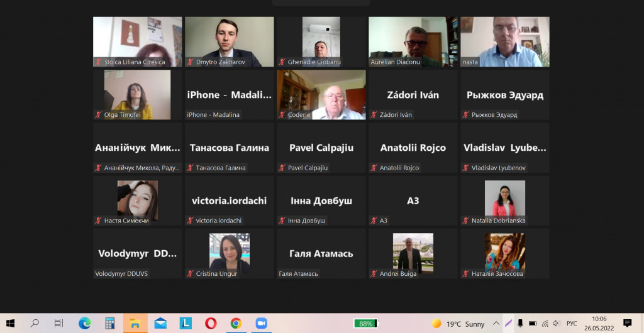Open the taskbar search magnifier
The height and width of the screenshot is (333, 644).
(35, 323)
